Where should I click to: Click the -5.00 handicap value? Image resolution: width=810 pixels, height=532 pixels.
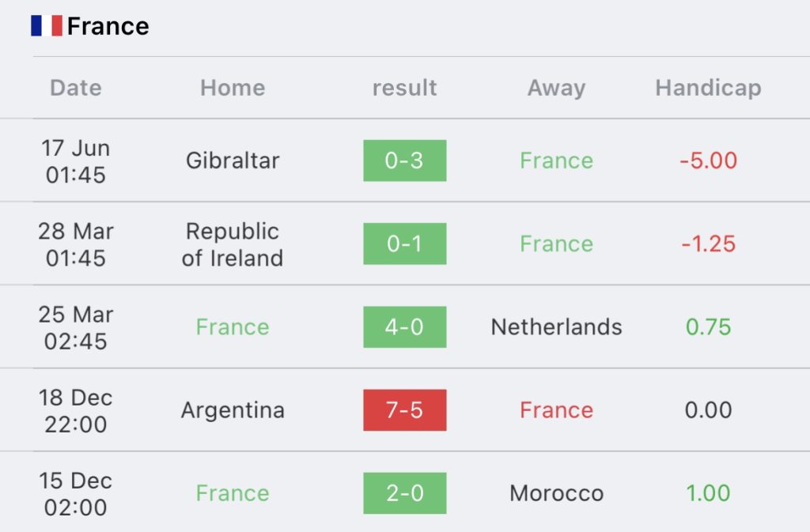[708, 160]
